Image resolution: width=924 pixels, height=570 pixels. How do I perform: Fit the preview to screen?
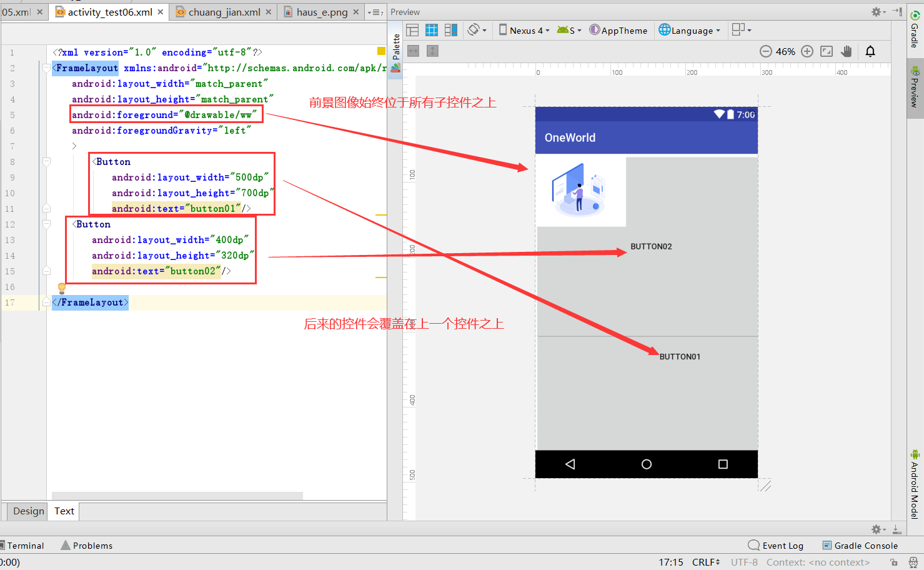827,51
